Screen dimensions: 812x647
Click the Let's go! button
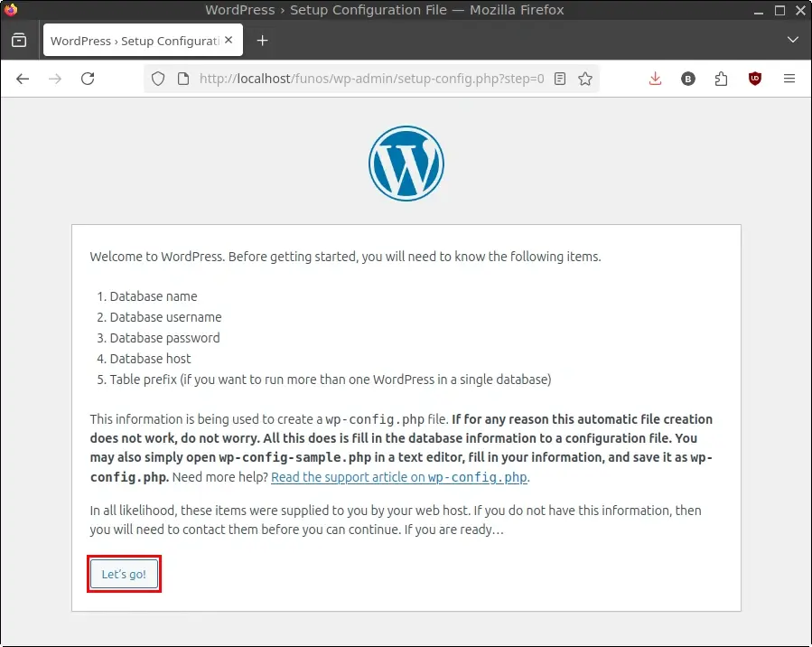coord(124,574)
